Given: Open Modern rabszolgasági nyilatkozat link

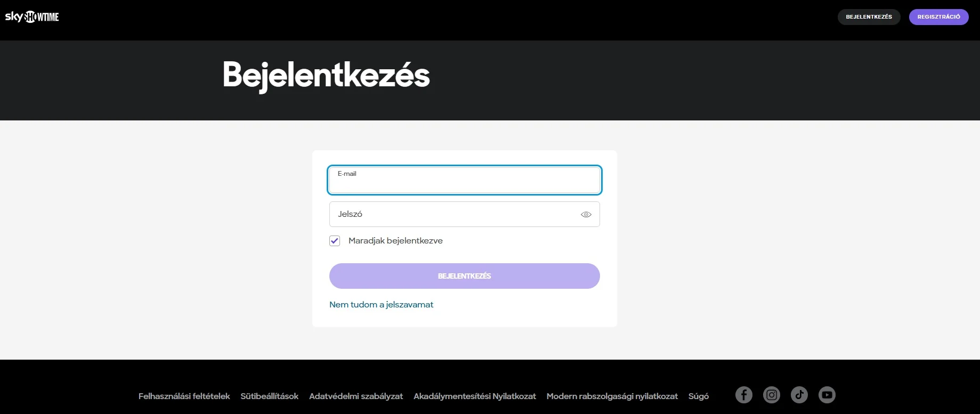Looking at the screenshot, I should tap(612, 396).
